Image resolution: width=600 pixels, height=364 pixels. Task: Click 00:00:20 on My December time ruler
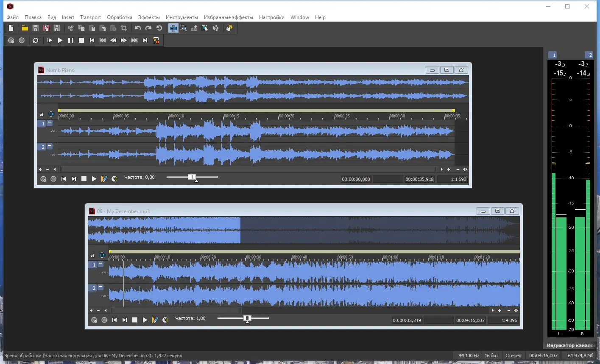(x=208, y=257)
